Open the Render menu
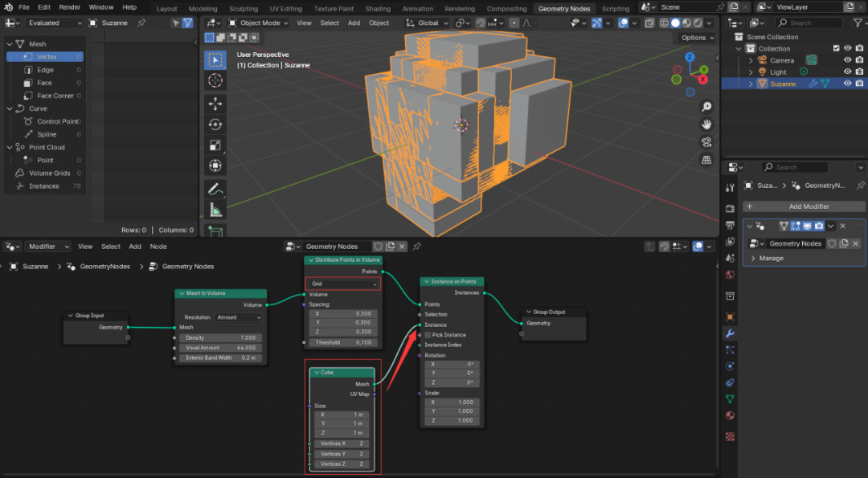 [70, 7]
